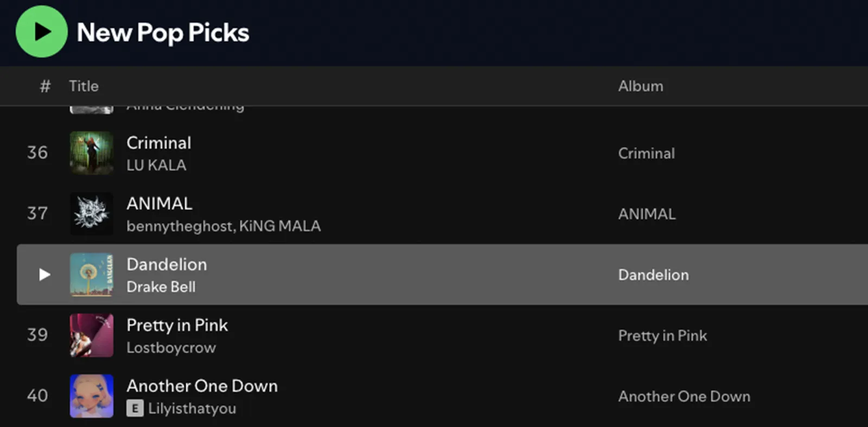Click the Criminal album cover thumbnail
Screen dimensions: 868x427
coord(92,153)
